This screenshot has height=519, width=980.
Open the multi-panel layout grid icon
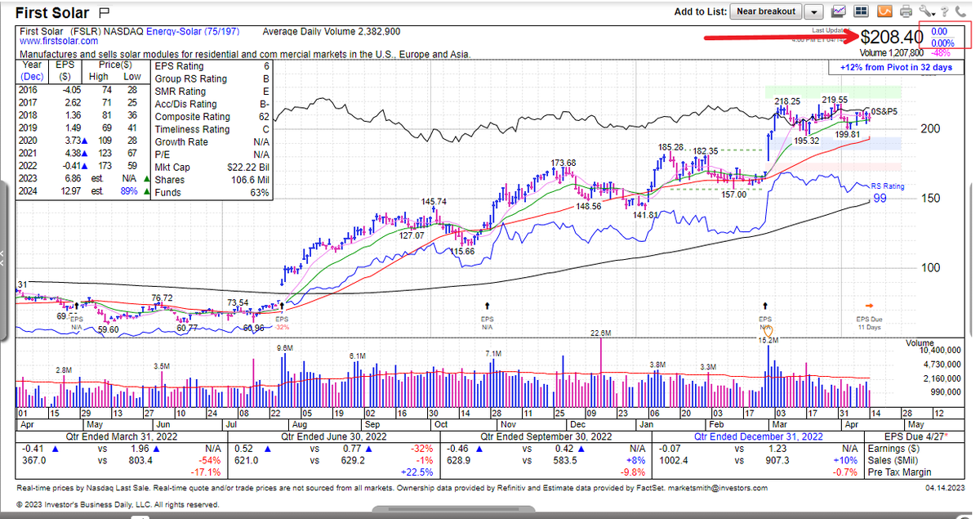(860, 11)
